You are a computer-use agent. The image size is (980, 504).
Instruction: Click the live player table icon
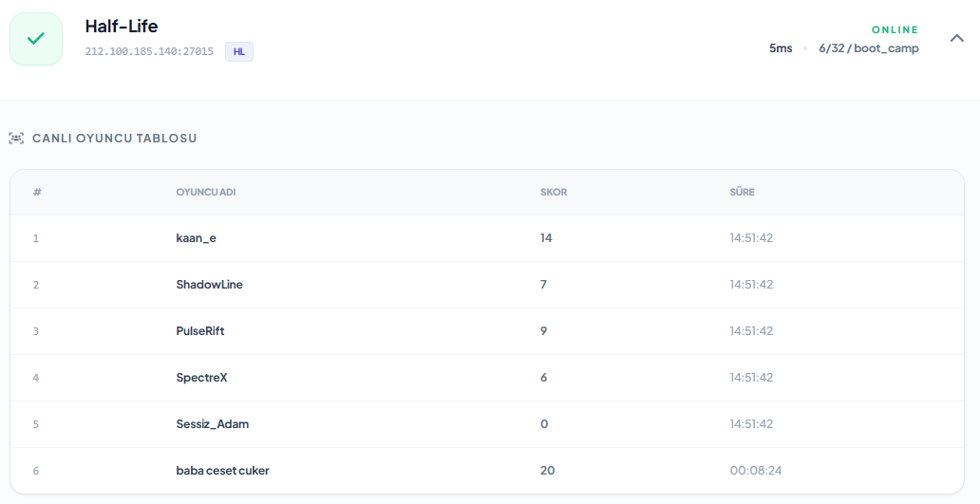tap(16, 139)
